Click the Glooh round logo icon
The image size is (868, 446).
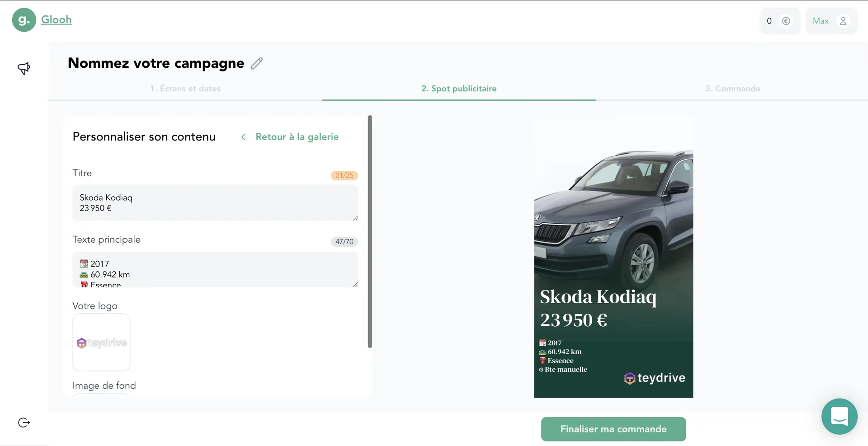pos(24,20)
